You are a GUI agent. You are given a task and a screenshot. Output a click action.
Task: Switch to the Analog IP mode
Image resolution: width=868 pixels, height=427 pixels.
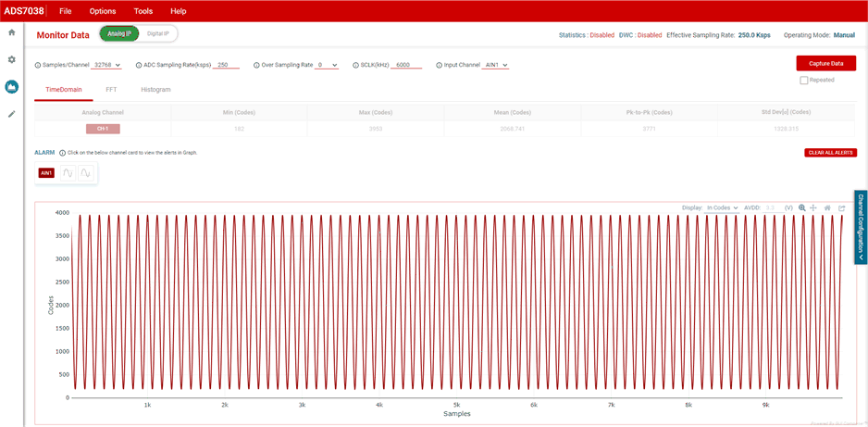point(119,34)
